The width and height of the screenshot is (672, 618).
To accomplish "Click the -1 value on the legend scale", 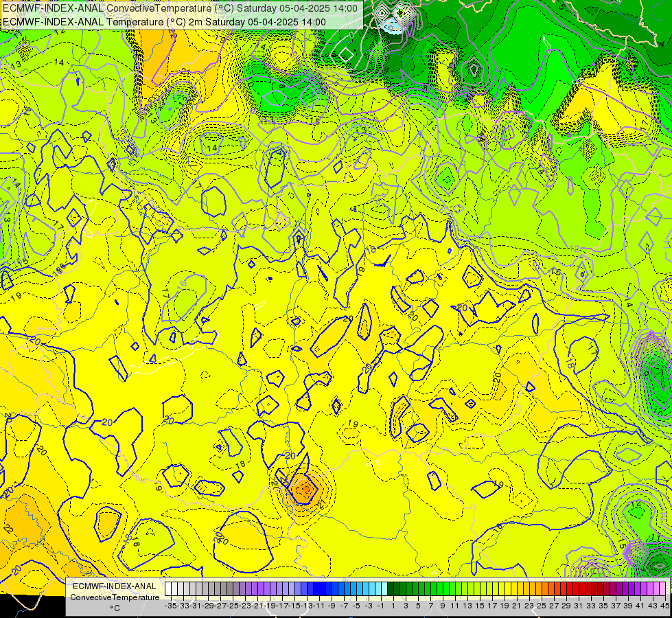I will click(381, 606).
